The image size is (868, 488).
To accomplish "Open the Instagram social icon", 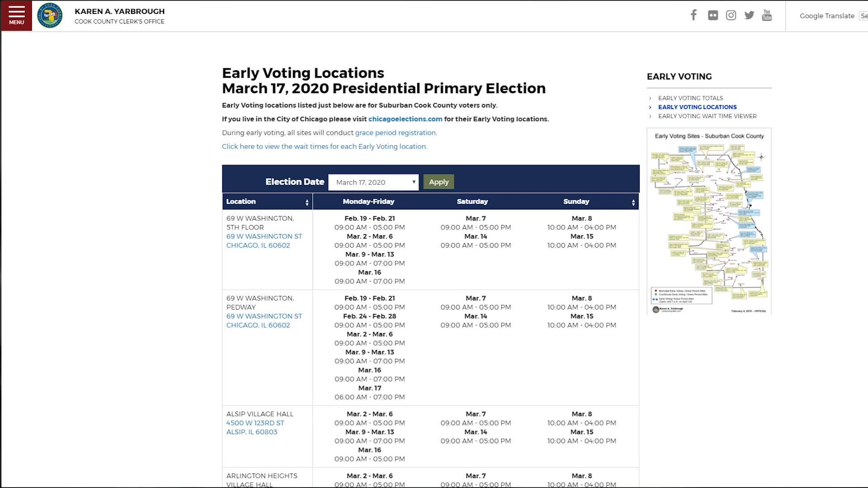I will [731, 15].
